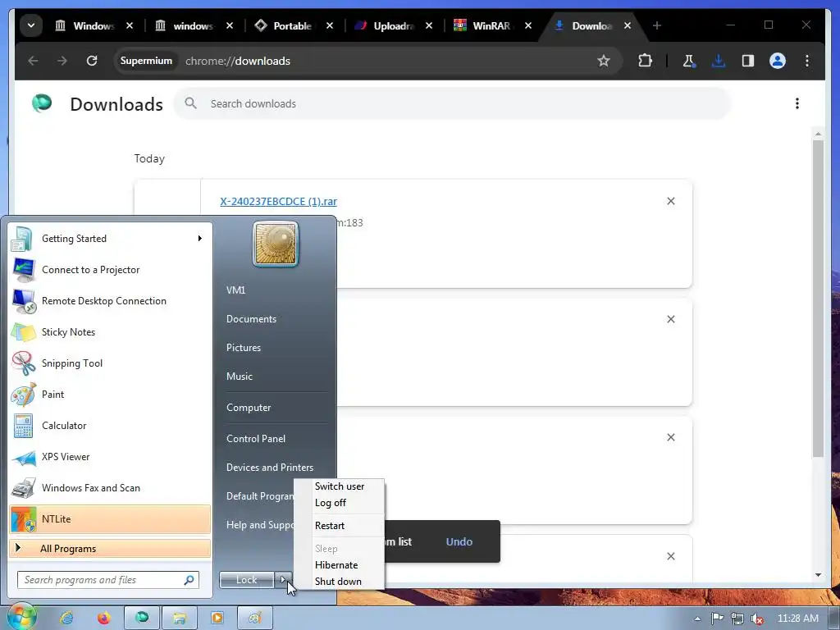Launch Sticky Notes

pyautogui.click(x=110, y=331)
